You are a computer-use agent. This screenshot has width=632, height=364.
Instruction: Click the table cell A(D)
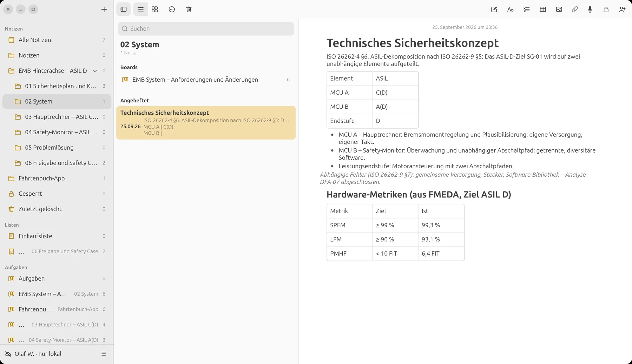(395, 107)
